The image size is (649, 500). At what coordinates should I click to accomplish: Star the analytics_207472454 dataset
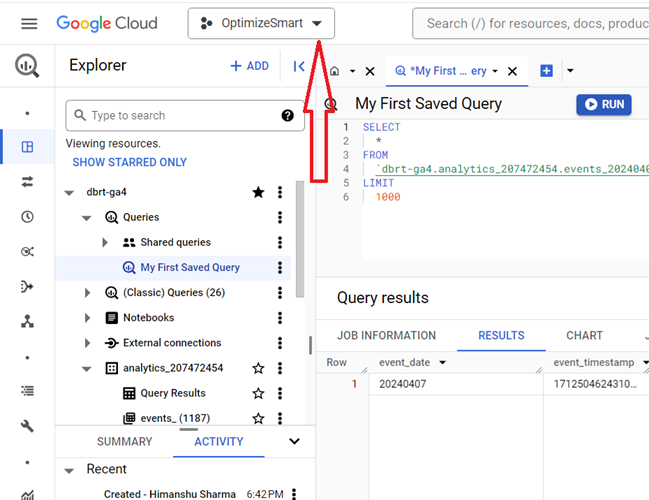(x=258, y=368)
